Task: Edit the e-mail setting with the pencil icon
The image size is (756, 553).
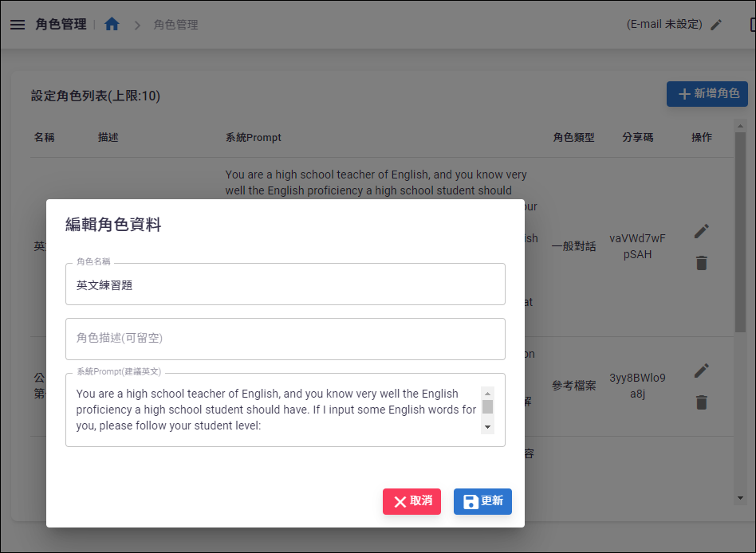Action: 716,25
